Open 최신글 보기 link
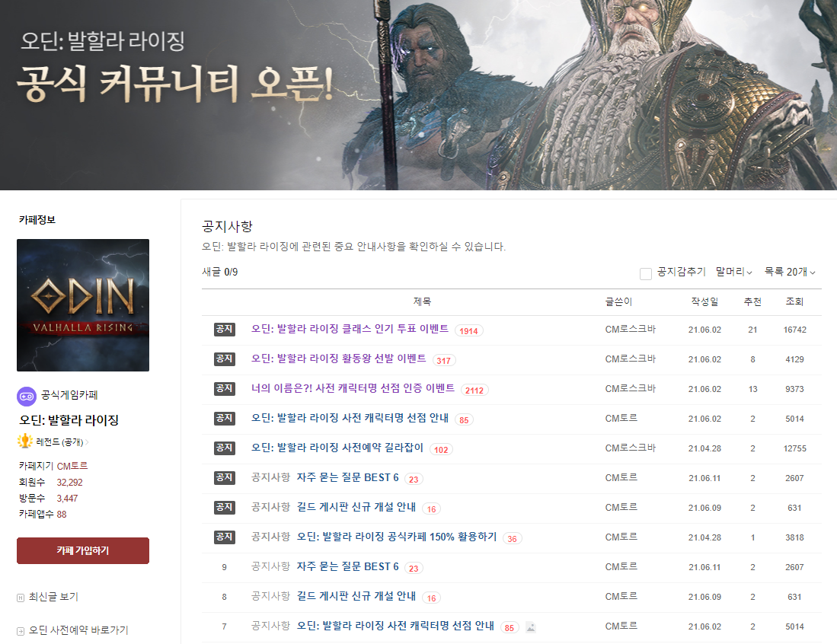 53,597
